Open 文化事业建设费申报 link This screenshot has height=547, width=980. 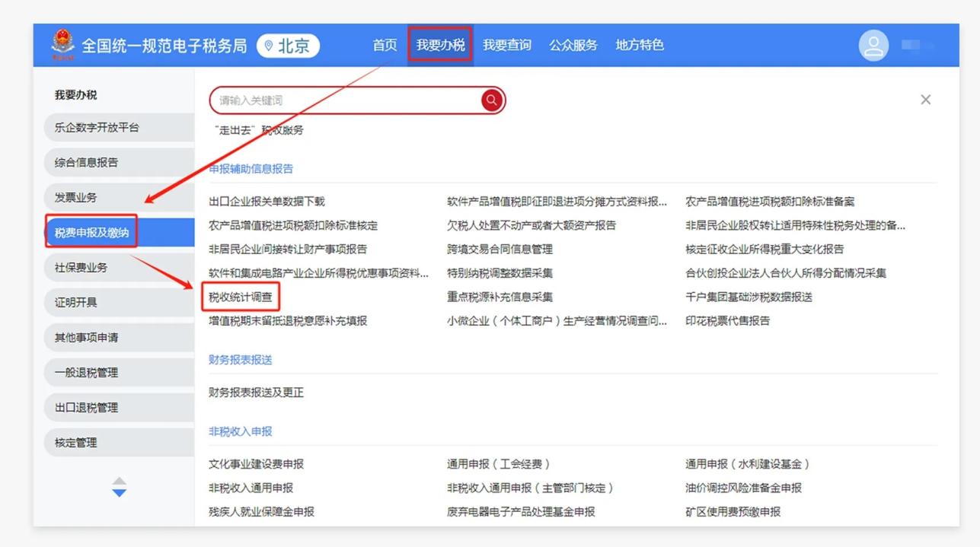257,464
